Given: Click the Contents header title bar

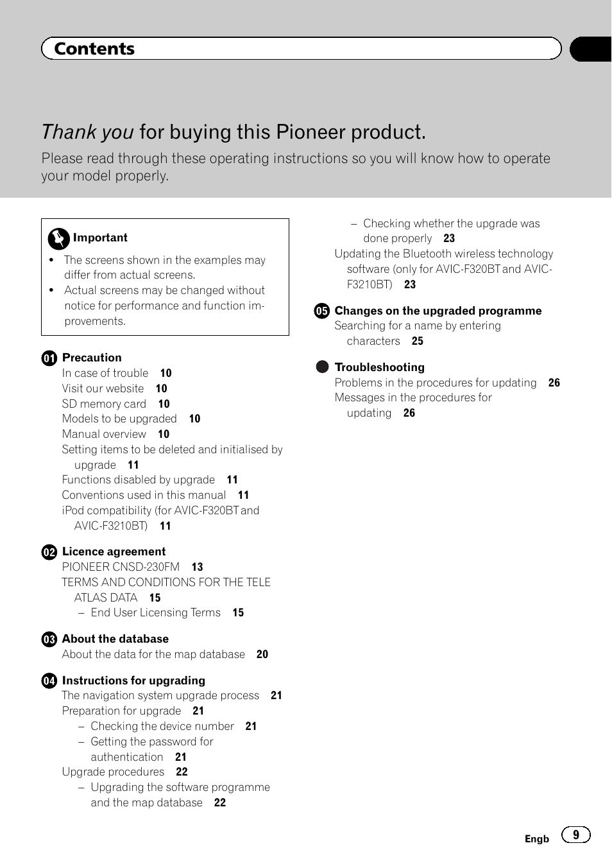Looking at the screenshot, I should coord(302,49).
